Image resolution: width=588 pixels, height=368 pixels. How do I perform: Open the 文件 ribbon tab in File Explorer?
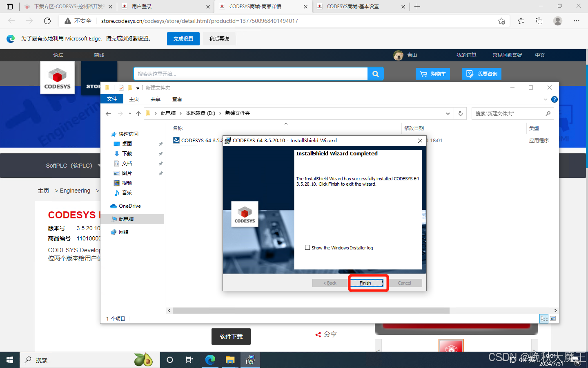click(x=112, y=99)
